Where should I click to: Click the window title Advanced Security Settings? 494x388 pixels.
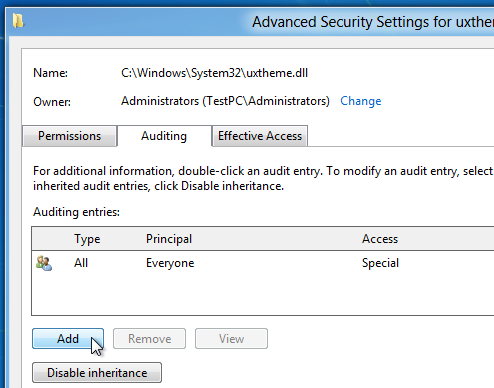[x=373, y=22]
